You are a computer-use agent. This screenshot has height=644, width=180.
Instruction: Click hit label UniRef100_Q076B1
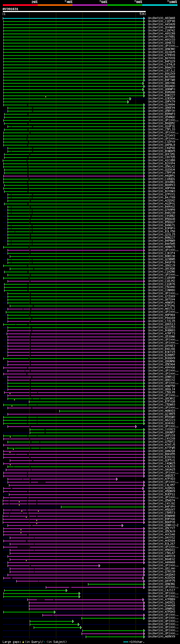[161, 37]
